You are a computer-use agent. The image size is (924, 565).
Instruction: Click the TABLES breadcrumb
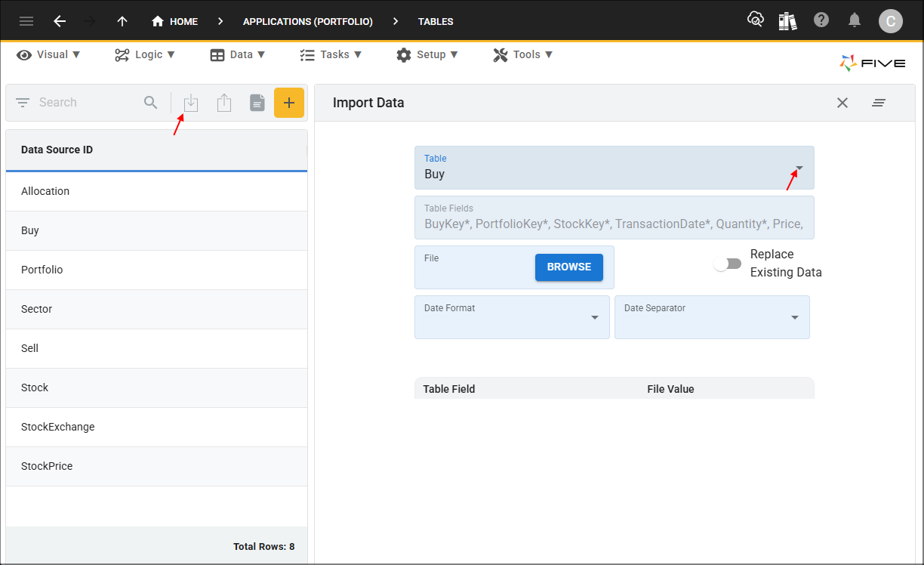click(x=436, y=21)
